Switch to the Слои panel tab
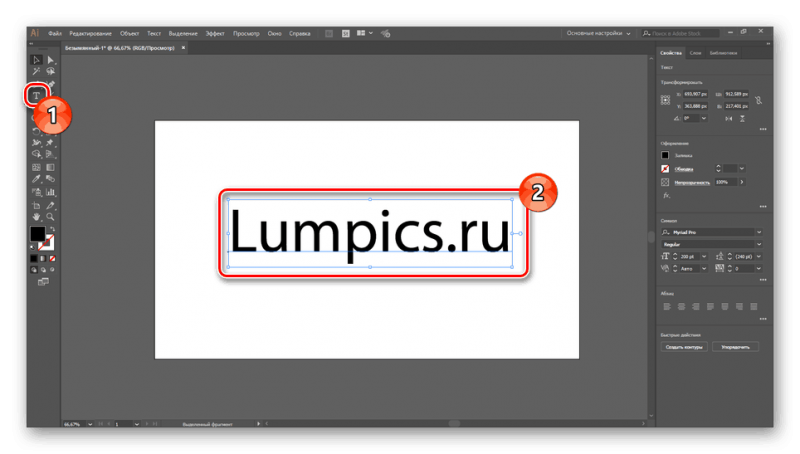The image size is (800, 454). 695,53
